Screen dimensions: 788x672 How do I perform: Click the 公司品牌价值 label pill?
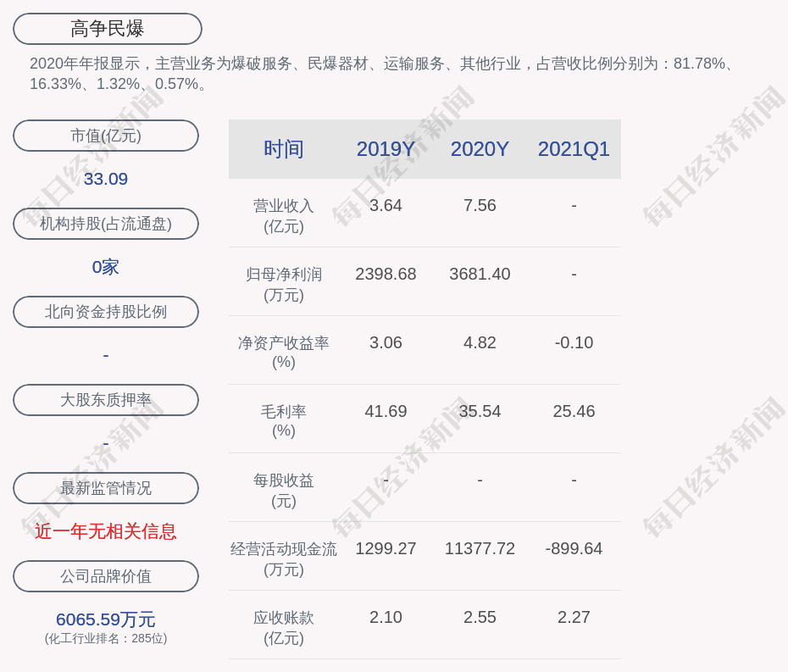tap(106, 576)
